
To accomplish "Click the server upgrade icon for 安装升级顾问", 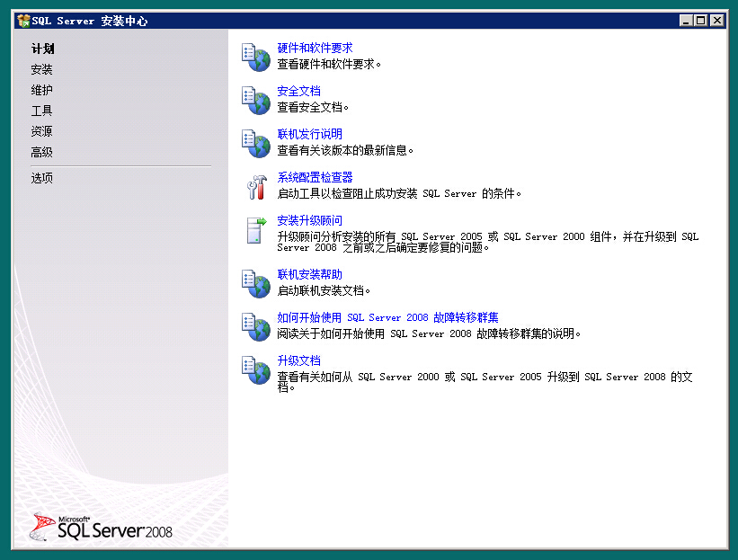I will coord(256,230).
